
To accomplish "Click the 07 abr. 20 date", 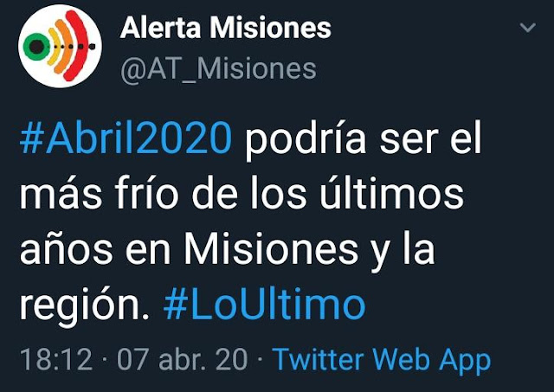I will click(183, 360).
